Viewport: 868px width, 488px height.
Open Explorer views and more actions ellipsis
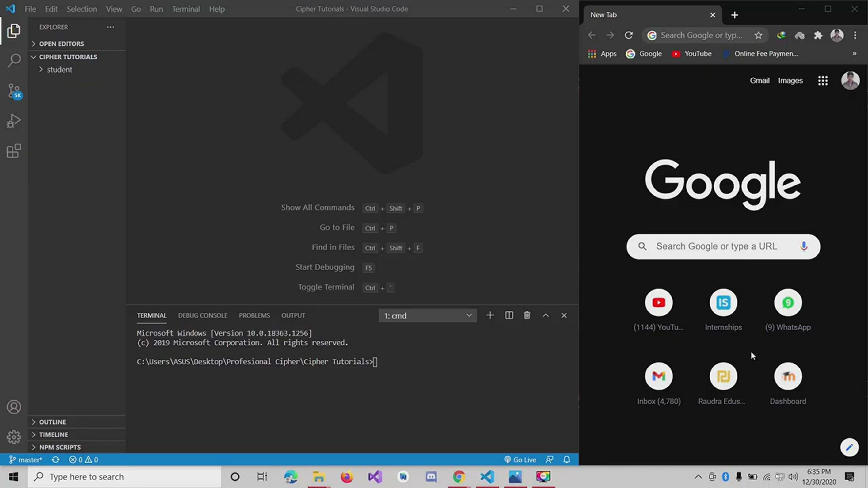(x=110, y=27)
